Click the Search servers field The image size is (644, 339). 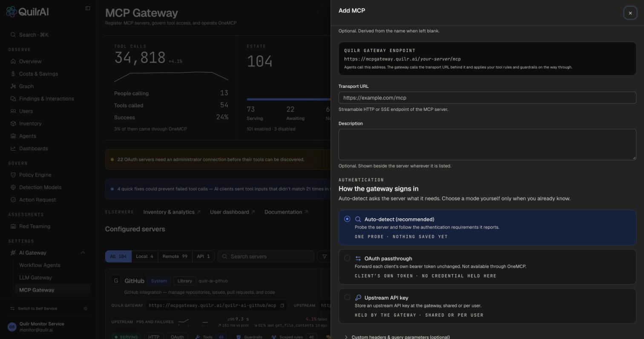(x=266, y=256)
